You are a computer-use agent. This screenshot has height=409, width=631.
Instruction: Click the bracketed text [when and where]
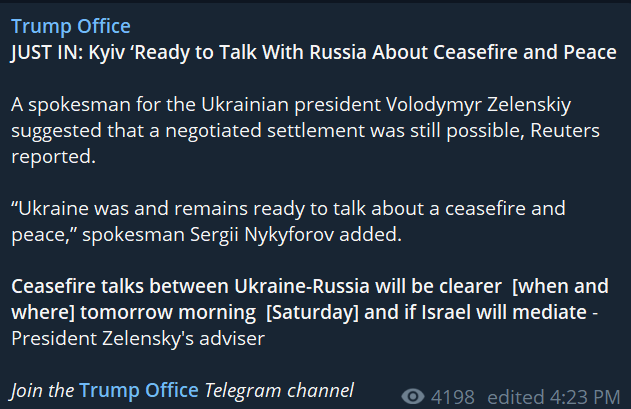tap(560, 286)
